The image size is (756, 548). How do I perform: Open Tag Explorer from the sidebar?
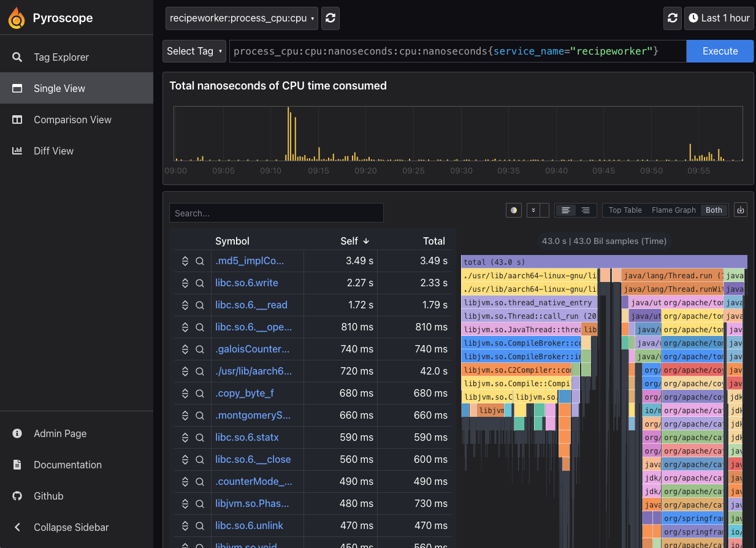(77, 57)
